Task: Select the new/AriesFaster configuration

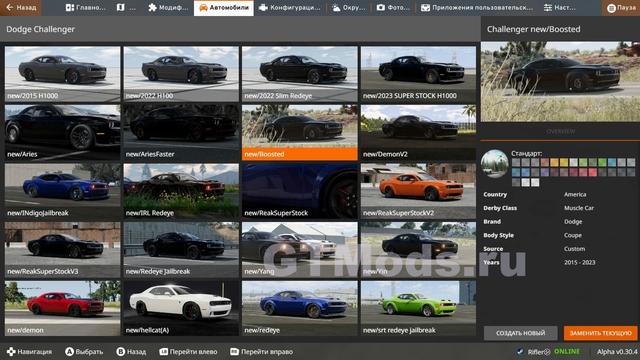Action: click(181, 132)
